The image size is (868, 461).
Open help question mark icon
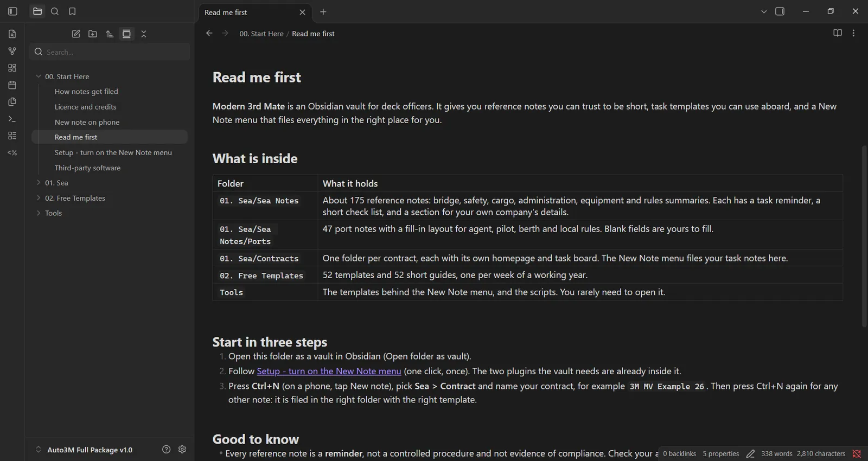[x=166, y=449]
